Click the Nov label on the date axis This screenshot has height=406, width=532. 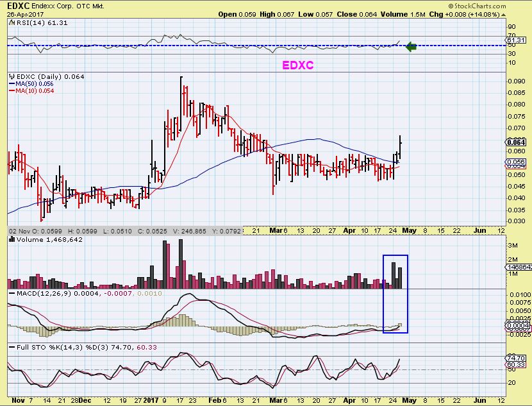pos(18,400)
